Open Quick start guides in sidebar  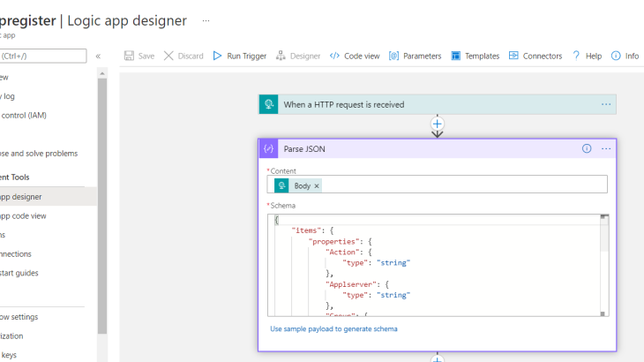[x=19, y=273]
